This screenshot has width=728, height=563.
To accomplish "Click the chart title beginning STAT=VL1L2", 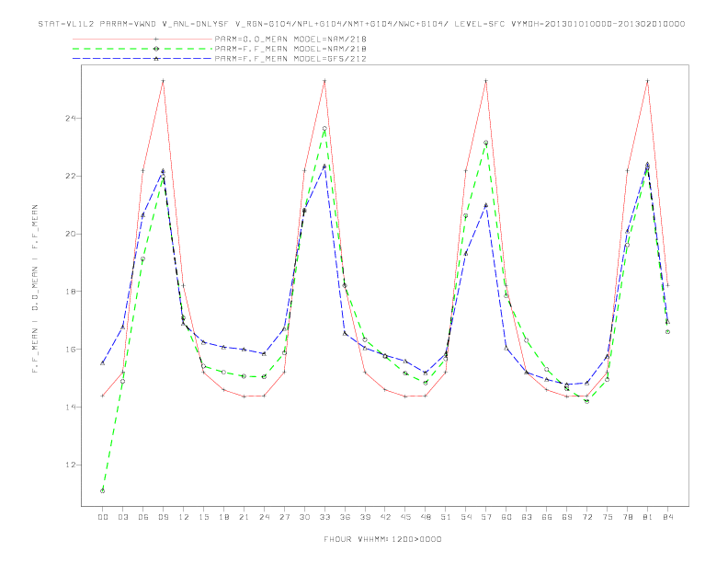I will (x=361, y=24).
